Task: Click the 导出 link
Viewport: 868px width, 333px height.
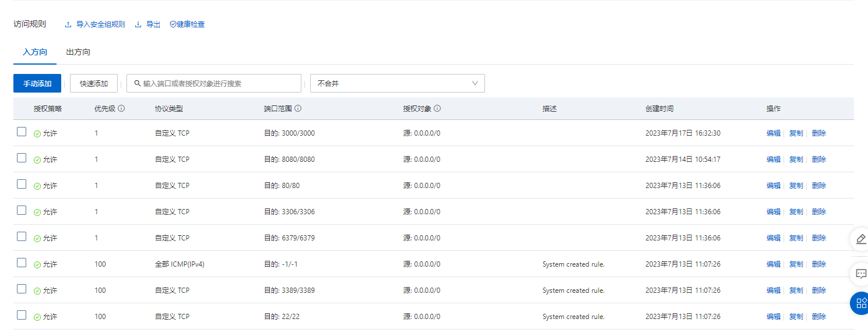Action: (x=153, y=24)
